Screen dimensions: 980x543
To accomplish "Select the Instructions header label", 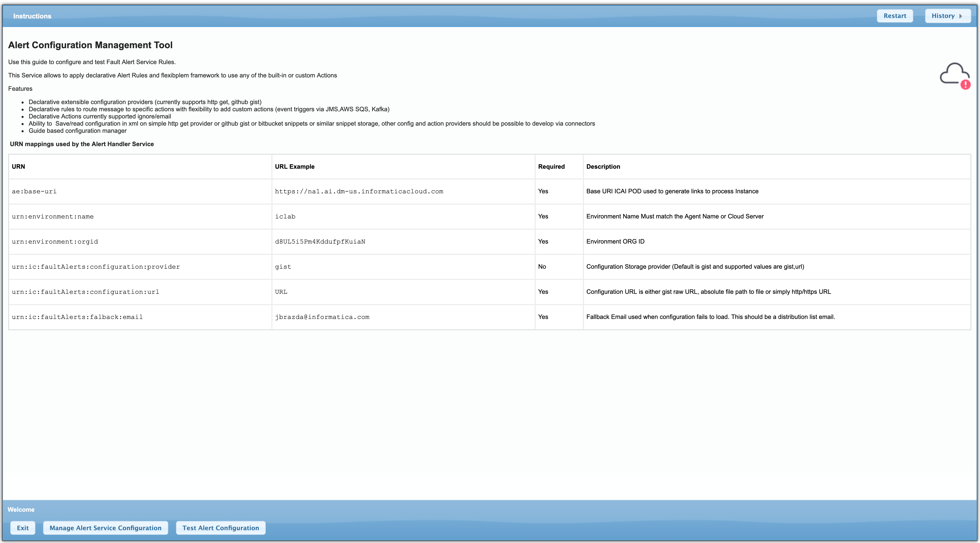I will click(x=32, y=16).
